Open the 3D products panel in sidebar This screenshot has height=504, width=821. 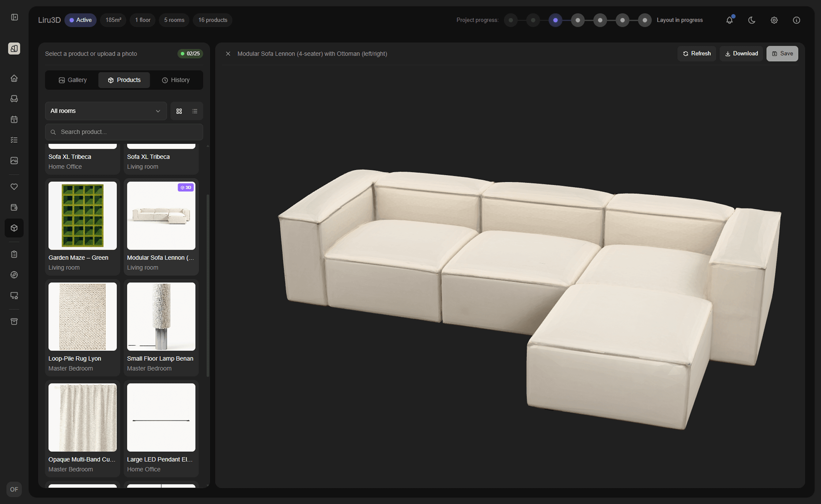pos(14,228)
